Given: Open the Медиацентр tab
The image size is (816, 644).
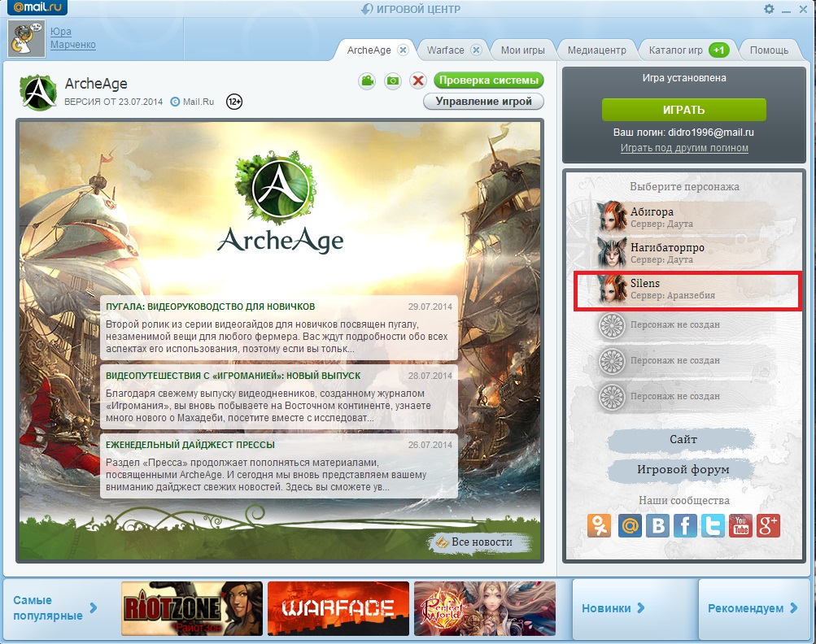Looking at the screenshot, I should (x=596, y=50).
